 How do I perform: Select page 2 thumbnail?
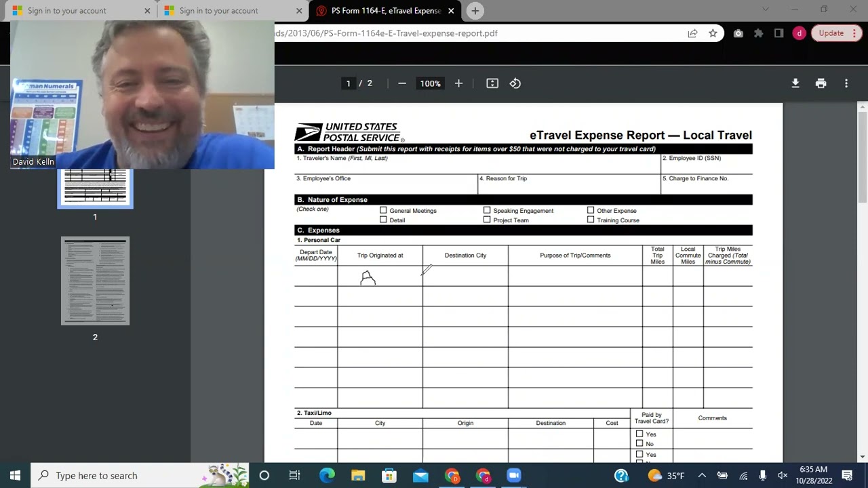pyautogui.click(x=95, y=281)
